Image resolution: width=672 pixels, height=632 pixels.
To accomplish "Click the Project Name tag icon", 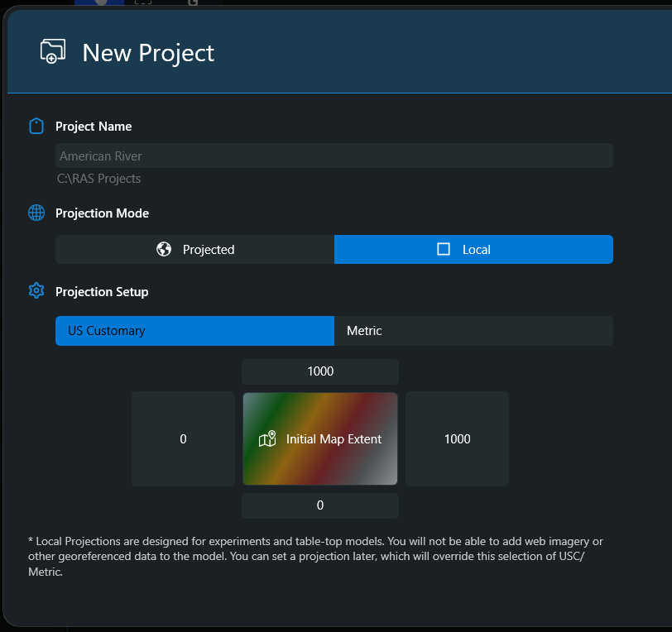I will pos(36,127).
